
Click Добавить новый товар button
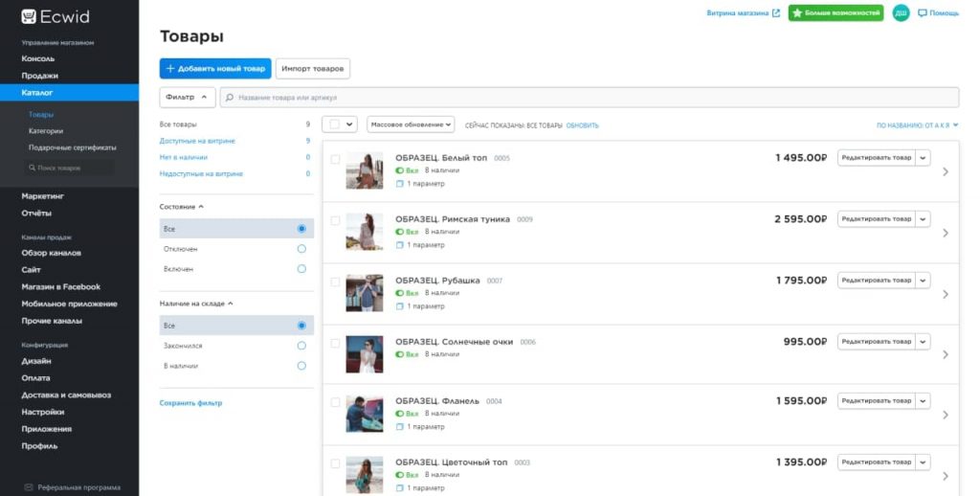(x=215, y=69)
